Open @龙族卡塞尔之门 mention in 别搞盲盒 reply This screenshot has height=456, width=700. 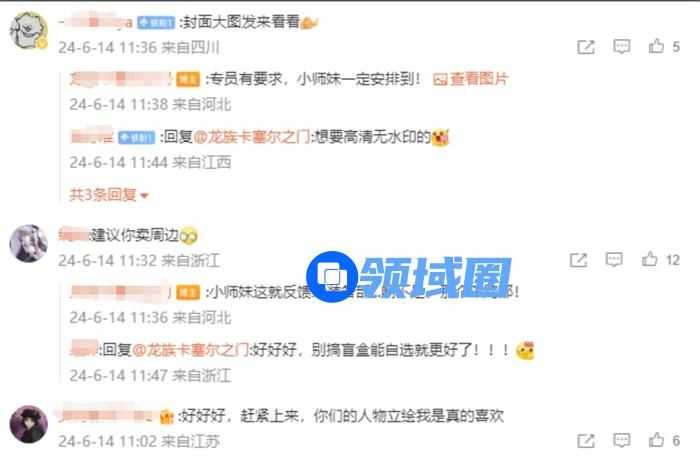click(190, 350)
